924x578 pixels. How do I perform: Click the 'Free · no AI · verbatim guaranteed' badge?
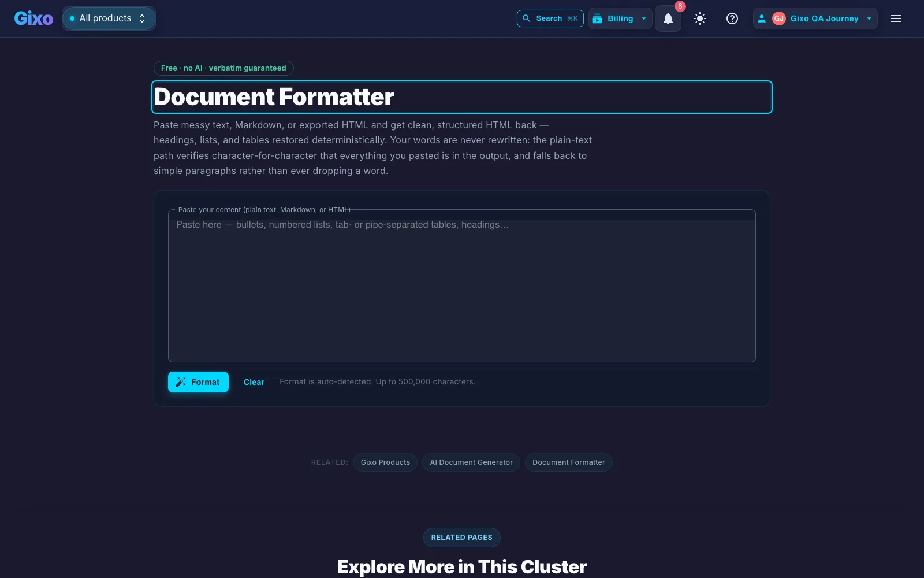[223, 68]
